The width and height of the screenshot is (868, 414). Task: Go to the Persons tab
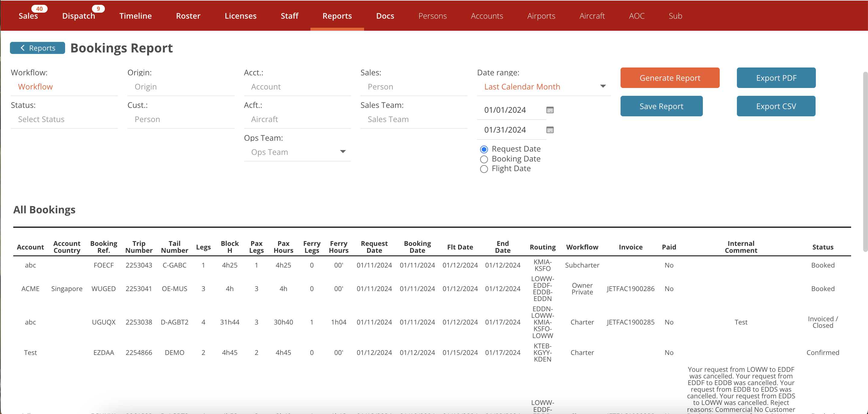pyautogui.click(x=432, y=16)
